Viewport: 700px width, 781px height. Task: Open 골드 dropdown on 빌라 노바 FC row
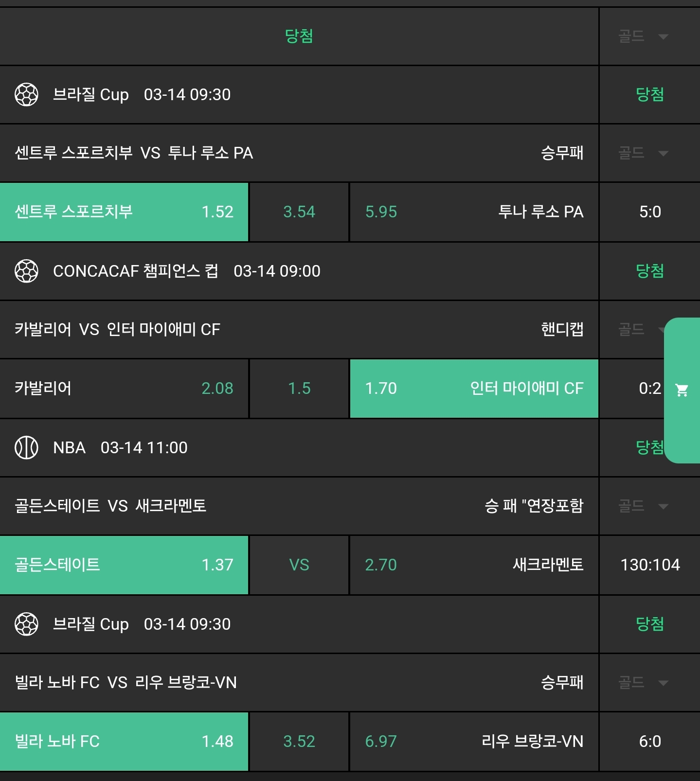coord(644,683)
